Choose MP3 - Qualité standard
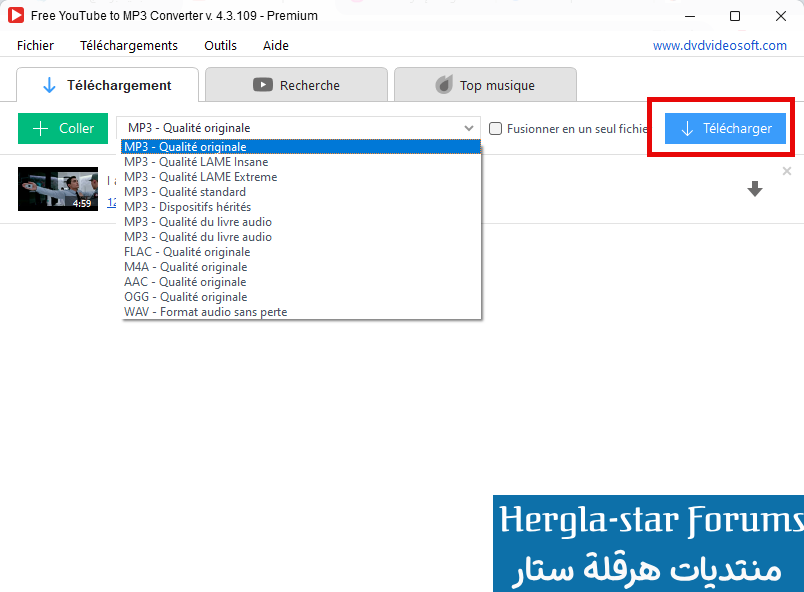Screen dimensions: 804x592 pos(302,192)
